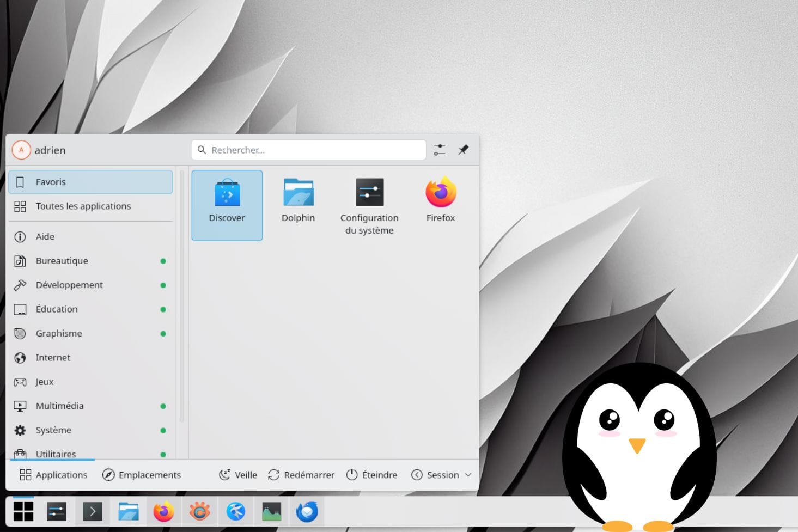This screenshot has height=532, width=798.
Task: Open Configuration du système in favorites
Action: pyautogui.click(x=369, y=206)
